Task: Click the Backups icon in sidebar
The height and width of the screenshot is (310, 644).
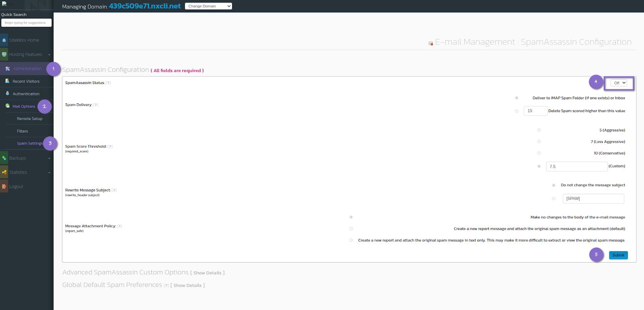Action: click(4, 158)
